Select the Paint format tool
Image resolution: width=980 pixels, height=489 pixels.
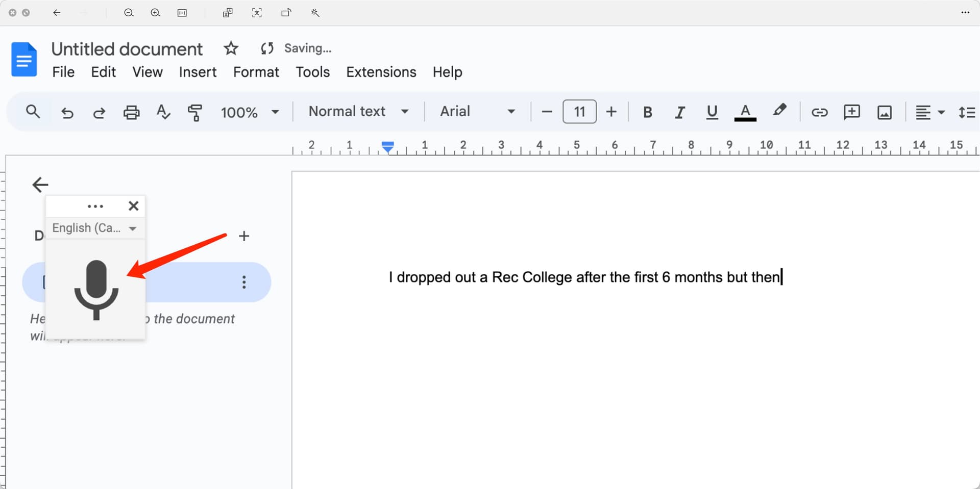pos(194,112)
